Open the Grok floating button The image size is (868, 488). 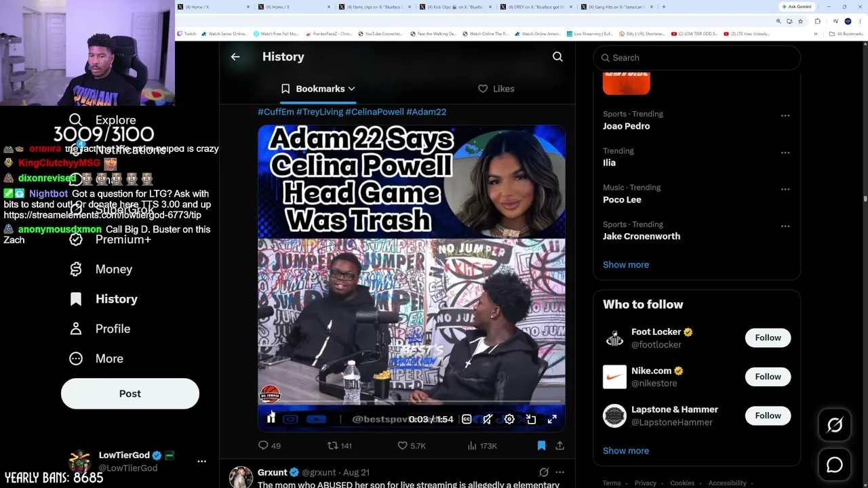tap(835, 425)
